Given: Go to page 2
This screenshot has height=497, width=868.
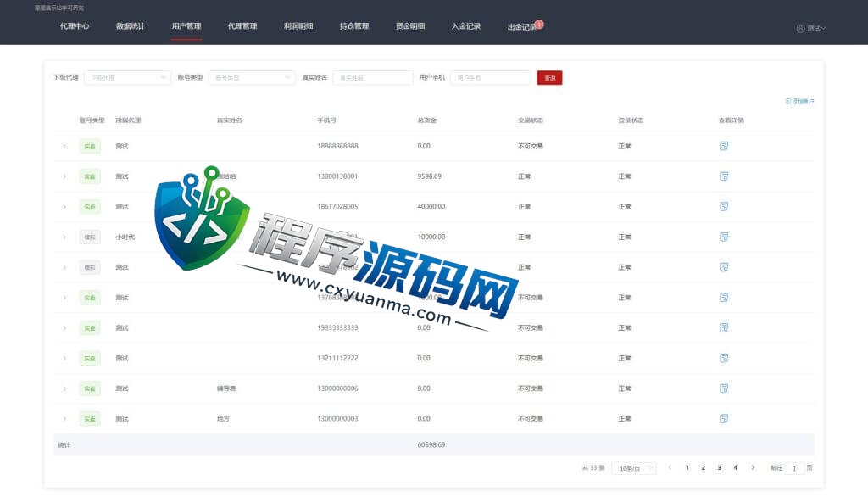Looking at the screenshot, I should pyautogui.click(x=703, y=467).
